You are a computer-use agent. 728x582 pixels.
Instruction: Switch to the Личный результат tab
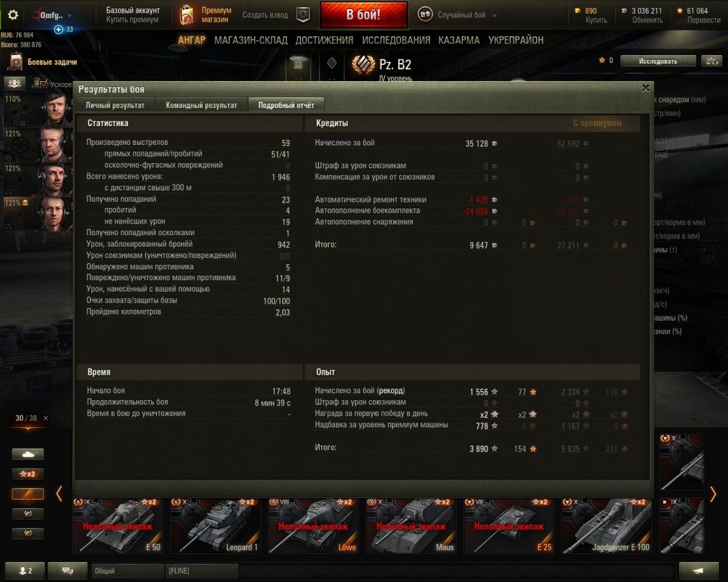(115, 105)
